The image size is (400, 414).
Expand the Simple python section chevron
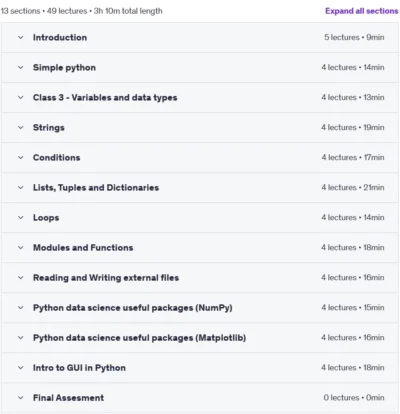21,67
